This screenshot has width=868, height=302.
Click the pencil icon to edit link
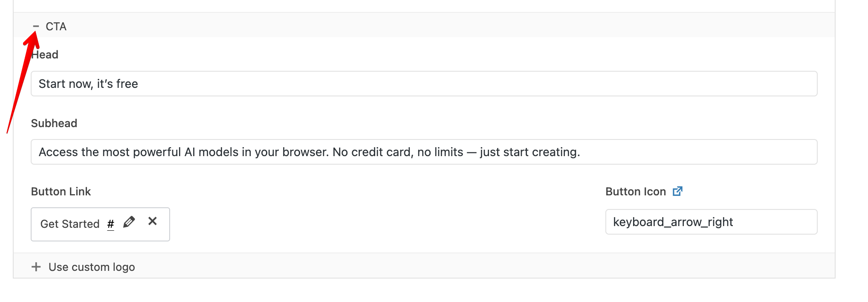(x=129, y=222)
